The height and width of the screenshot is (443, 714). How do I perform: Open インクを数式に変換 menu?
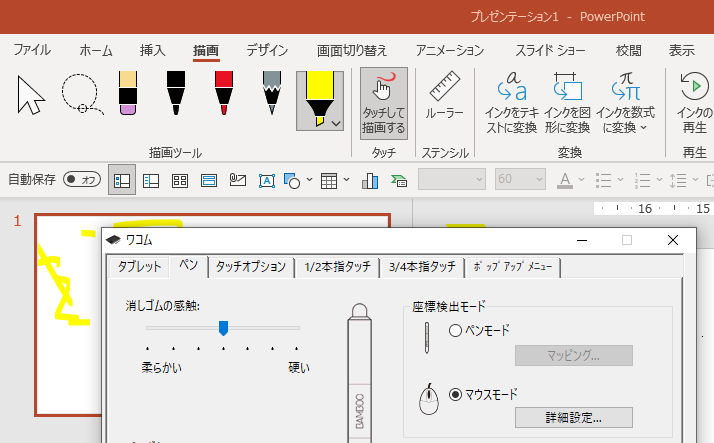coord(625,103)
